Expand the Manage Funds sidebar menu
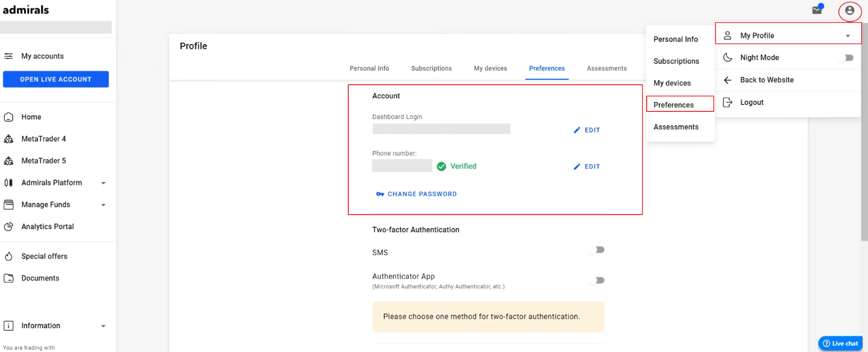The height and width of the screenshot is (352, 868). 103,205
